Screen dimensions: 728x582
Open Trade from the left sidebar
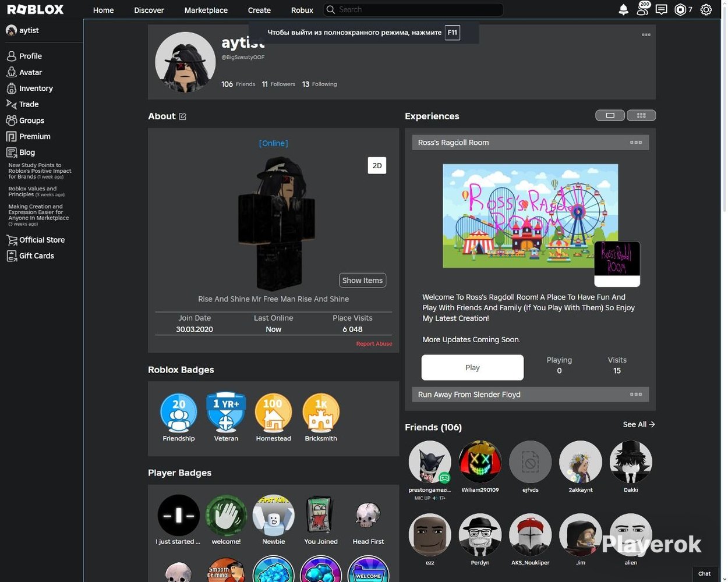22,104
